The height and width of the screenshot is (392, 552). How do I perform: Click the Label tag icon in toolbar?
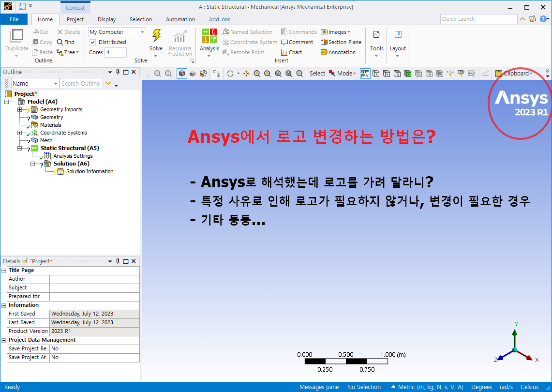(x=461, y=73)
